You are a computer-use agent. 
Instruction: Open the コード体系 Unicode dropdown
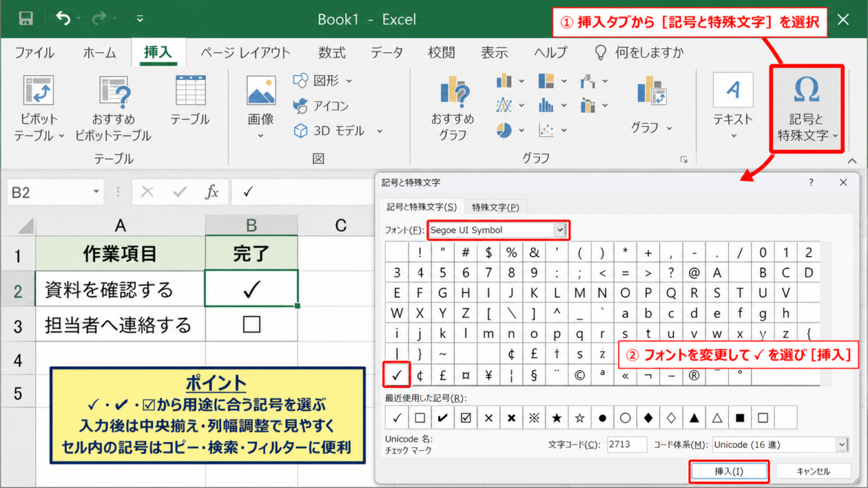click(842, 445)
